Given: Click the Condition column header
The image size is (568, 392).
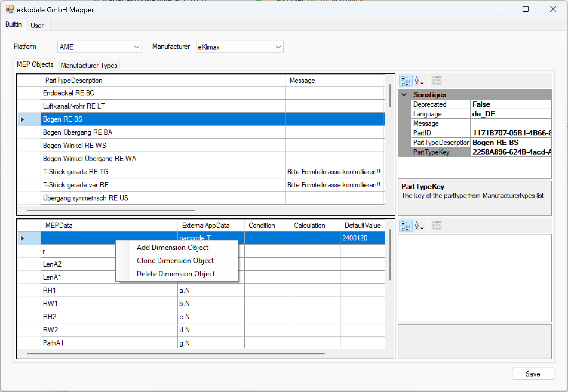Looking at the screenshot, I should (267, 226).
